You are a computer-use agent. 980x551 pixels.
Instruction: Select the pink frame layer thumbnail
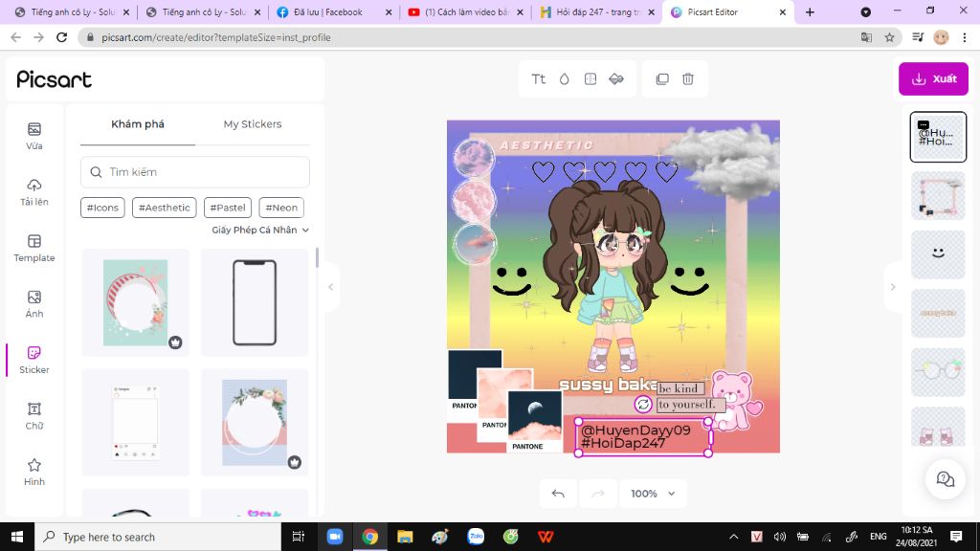pyautogui.click(x=938, y=196)
